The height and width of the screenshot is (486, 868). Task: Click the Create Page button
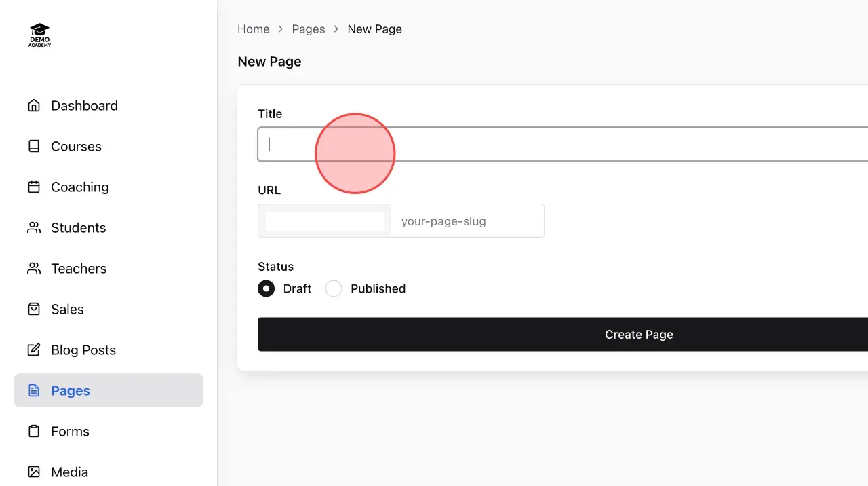pos(563,334)
